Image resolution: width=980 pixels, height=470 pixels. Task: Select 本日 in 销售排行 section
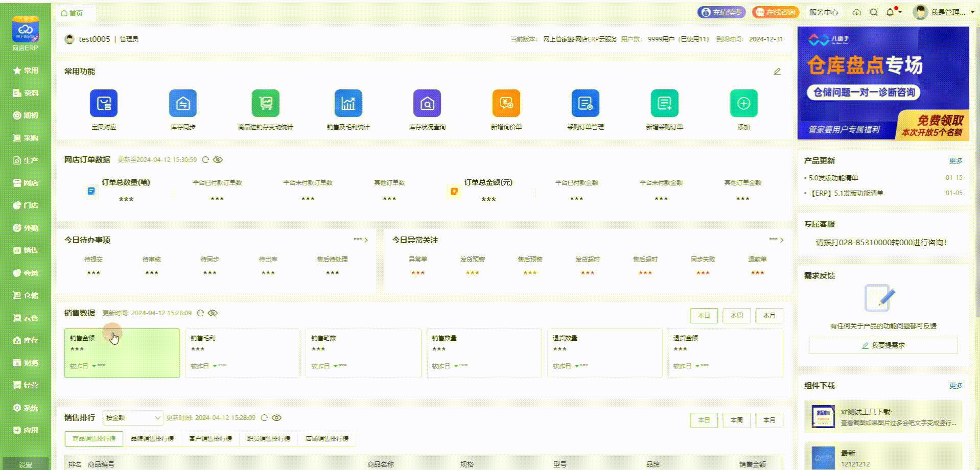point(704,420)
